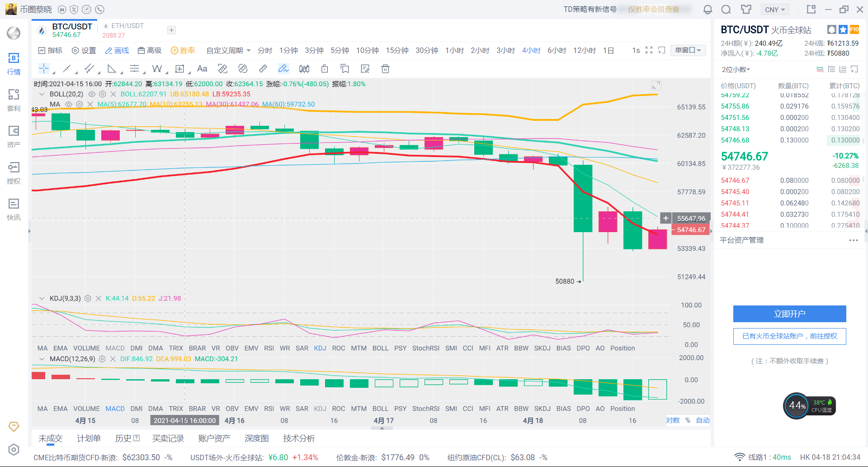
Task: Select the 1小时 timeframe
Action: [x=454, y=50]
